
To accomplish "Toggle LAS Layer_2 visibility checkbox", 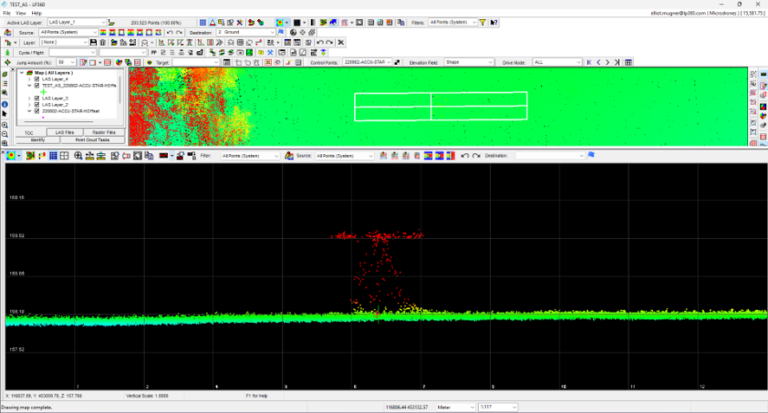I will point(37,105).
